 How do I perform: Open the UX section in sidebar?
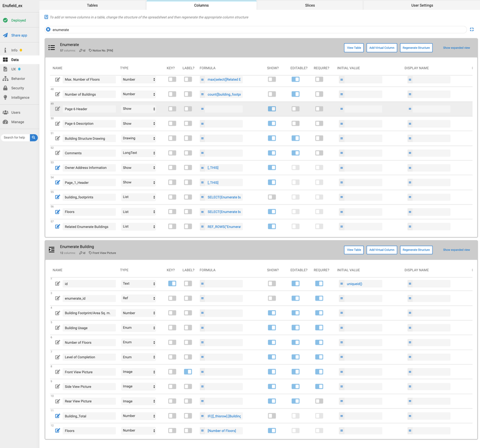pyautogui.click(x=13, y=69)
